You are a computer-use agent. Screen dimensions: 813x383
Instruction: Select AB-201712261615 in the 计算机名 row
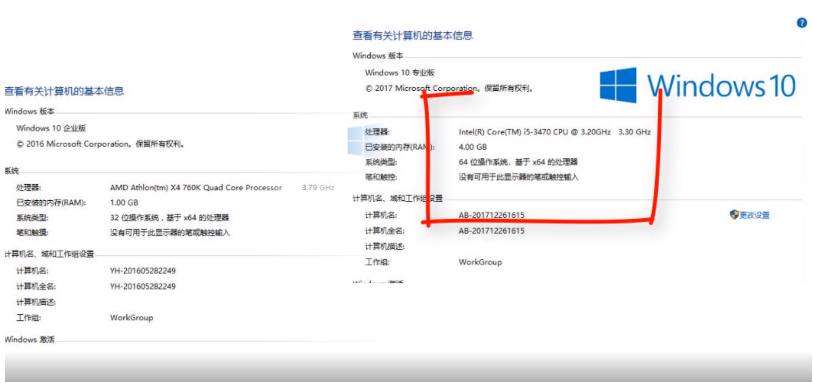492,215
